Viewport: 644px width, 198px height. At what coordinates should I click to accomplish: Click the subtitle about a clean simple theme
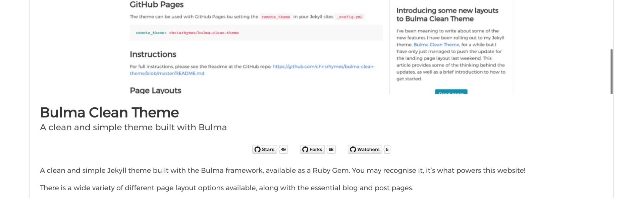point(133,127)
